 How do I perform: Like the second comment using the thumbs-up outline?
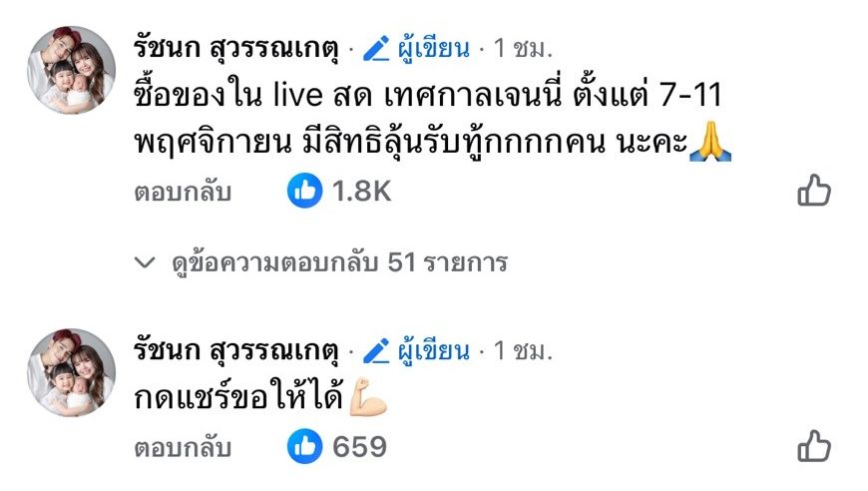coord(814,446)
